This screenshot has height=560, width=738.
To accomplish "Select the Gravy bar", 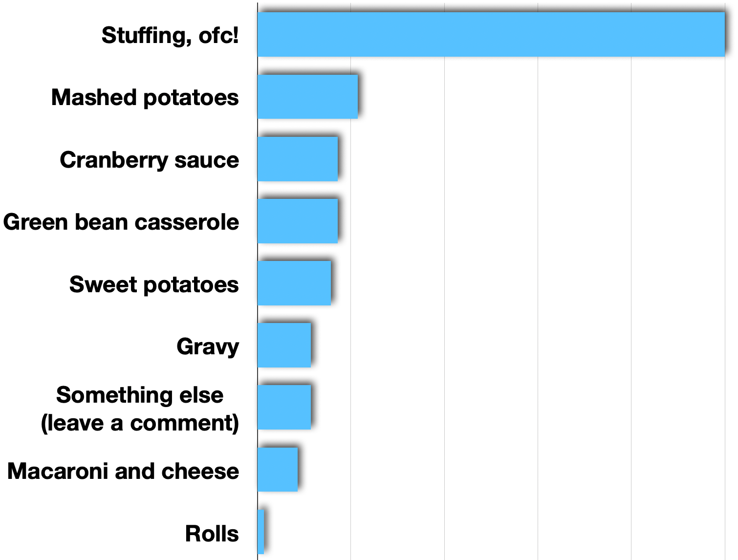I will [x=284, y=345].
